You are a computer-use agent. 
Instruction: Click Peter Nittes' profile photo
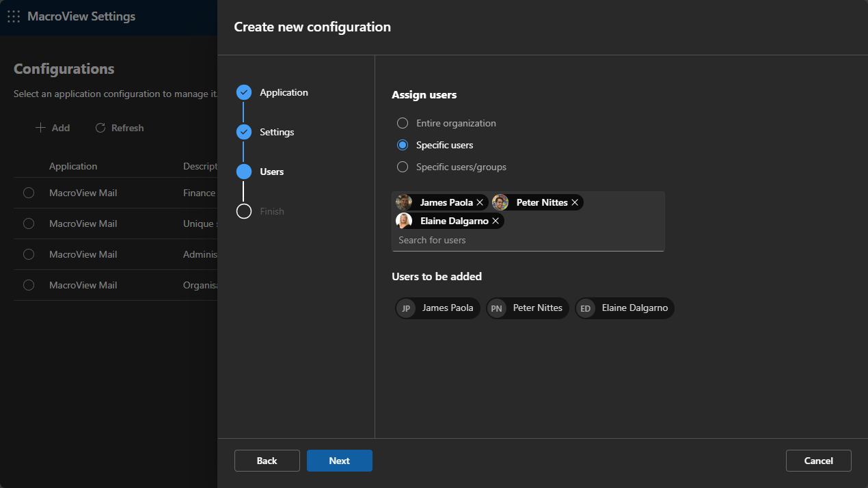tap(500, 202)
